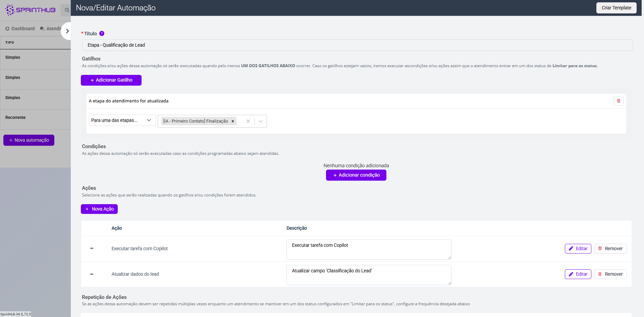This screenshot has height=317, width=644.
Task: Click the Adicionar Gatilho button
Action: [111, 80]
